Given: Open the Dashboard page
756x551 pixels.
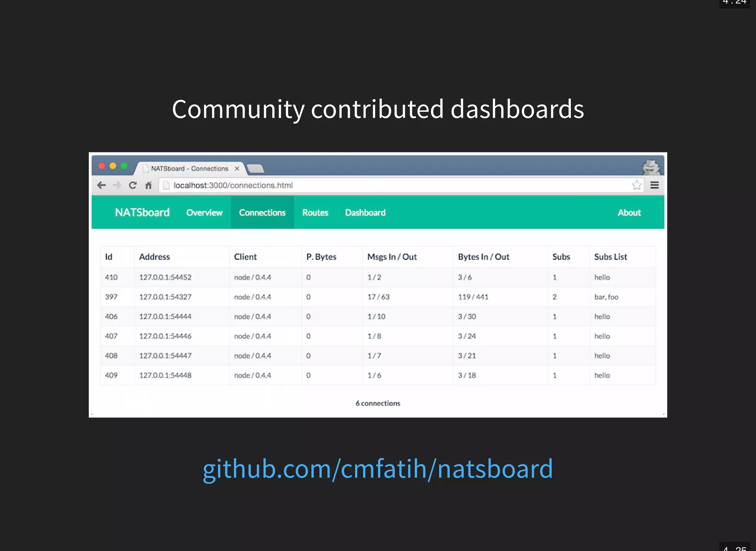Looking at the screenshot, I should click(365, 212).
